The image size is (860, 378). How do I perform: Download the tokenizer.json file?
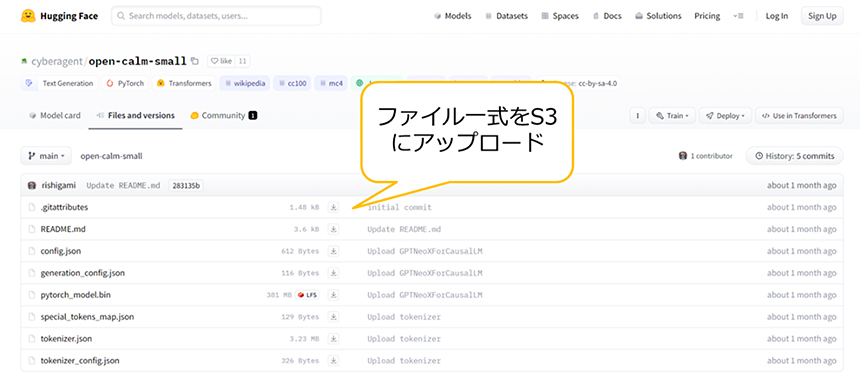tap(333, 339)
